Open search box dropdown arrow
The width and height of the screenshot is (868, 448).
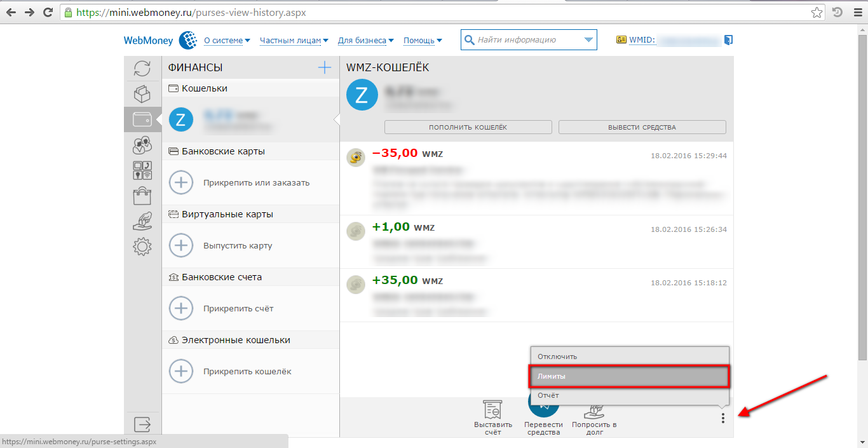pos(588,40)
